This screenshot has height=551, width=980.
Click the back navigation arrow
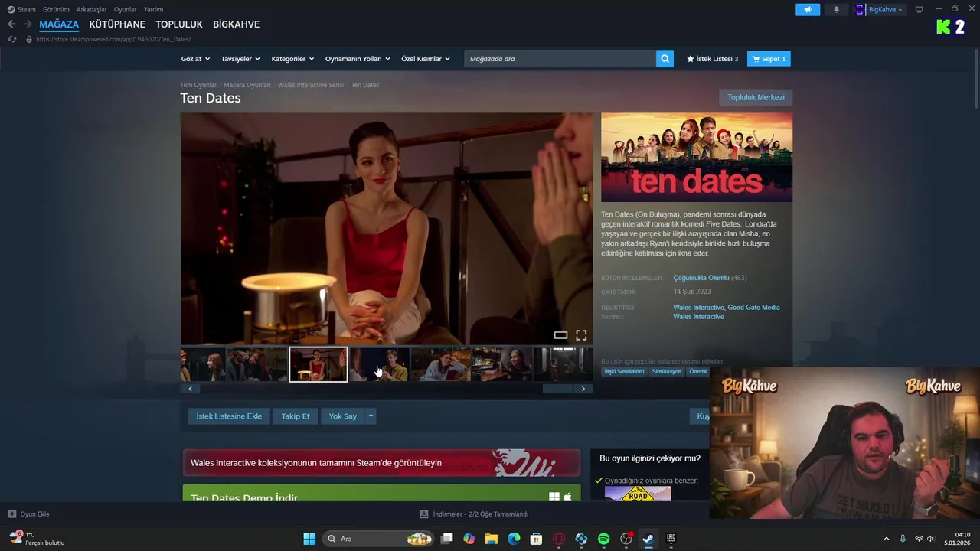(x=11, y=24)
